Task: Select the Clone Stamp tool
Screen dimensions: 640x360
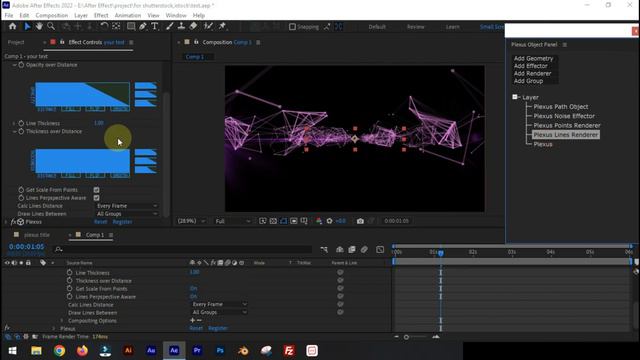Action: click(181, 27)
